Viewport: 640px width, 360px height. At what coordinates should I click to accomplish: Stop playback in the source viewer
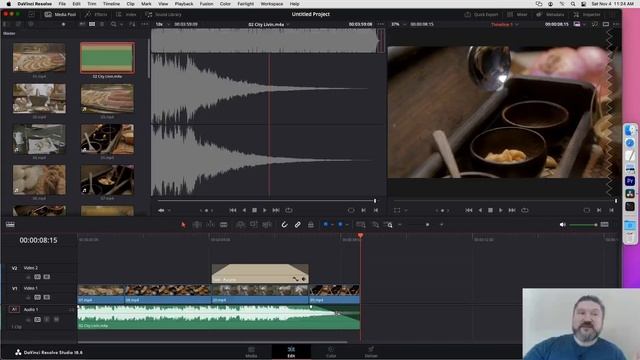pos(254,210)
